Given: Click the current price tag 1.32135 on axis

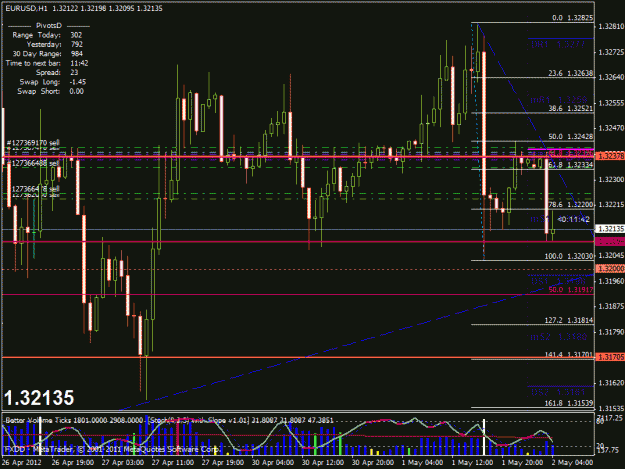Looking at the screenshot, I should (610, 229).
